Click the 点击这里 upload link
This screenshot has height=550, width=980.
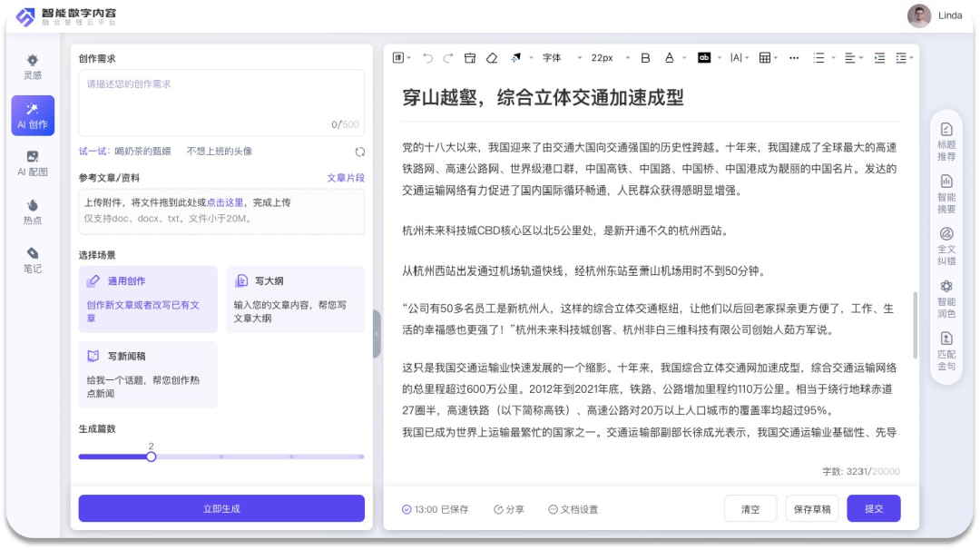(x=225, y=202)
